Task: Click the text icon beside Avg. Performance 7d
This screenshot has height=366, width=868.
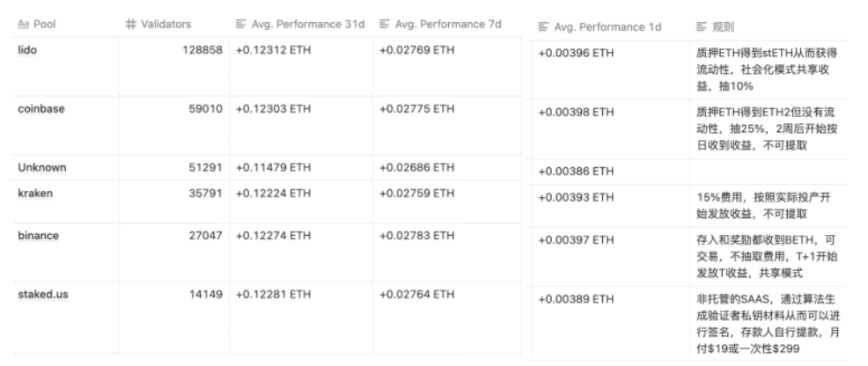Action: click(x=384, y=25)
